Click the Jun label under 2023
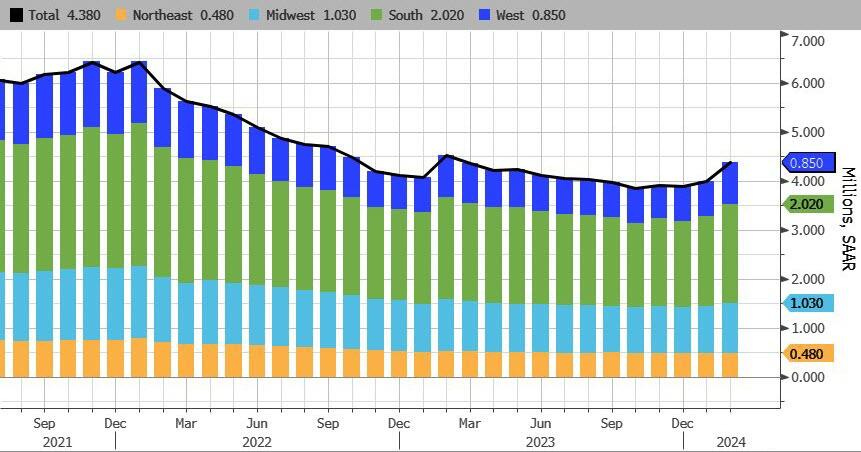 pos(541,423)
